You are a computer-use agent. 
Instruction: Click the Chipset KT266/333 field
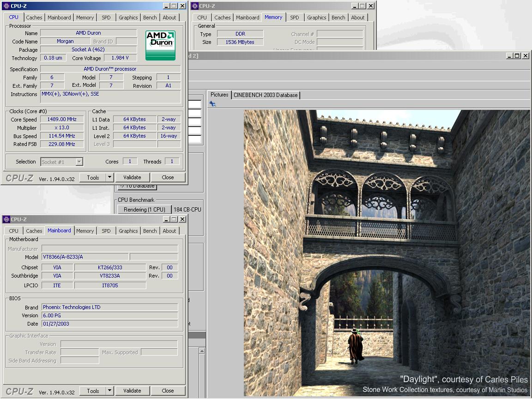(110, 267)
